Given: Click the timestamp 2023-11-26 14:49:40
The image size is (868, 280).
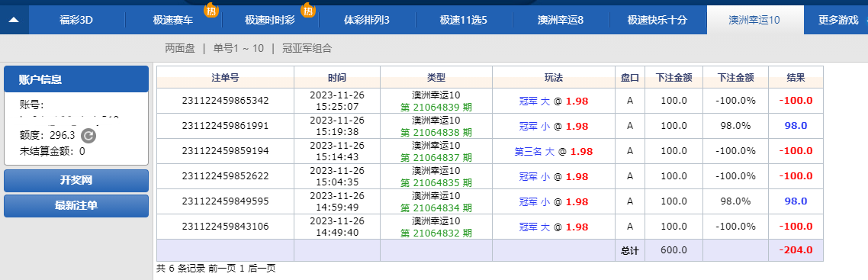Looking at the screenshot, I should click(337, 227).
